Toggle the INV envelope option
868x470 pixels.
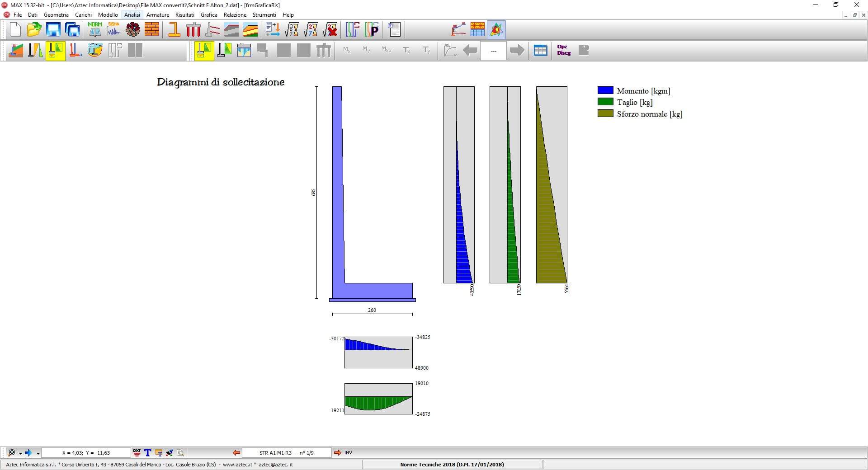tap(348, 452)
